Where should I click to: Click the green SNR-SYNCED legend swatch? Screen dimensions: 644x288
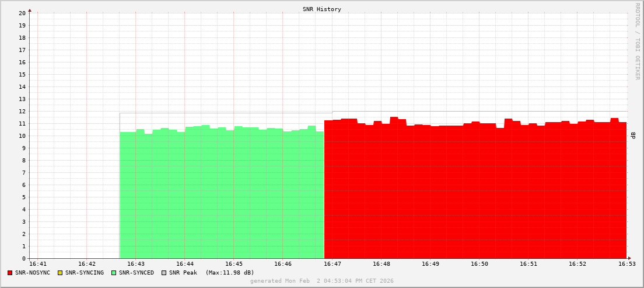114,273
